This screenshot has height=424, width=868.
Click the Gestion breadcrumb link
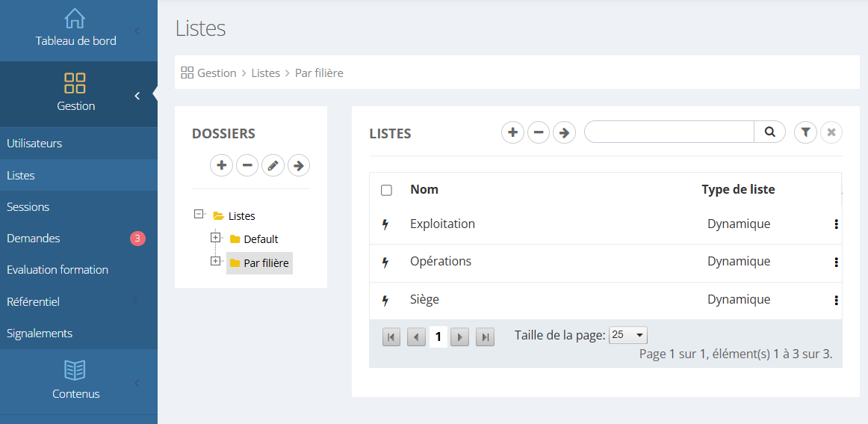217,73
